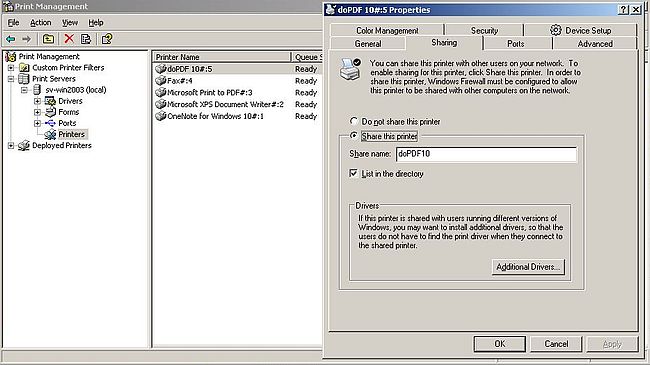The image size is (650, 365).
Task: Switch to the Ports tab in the dialog
Action: 516,44
